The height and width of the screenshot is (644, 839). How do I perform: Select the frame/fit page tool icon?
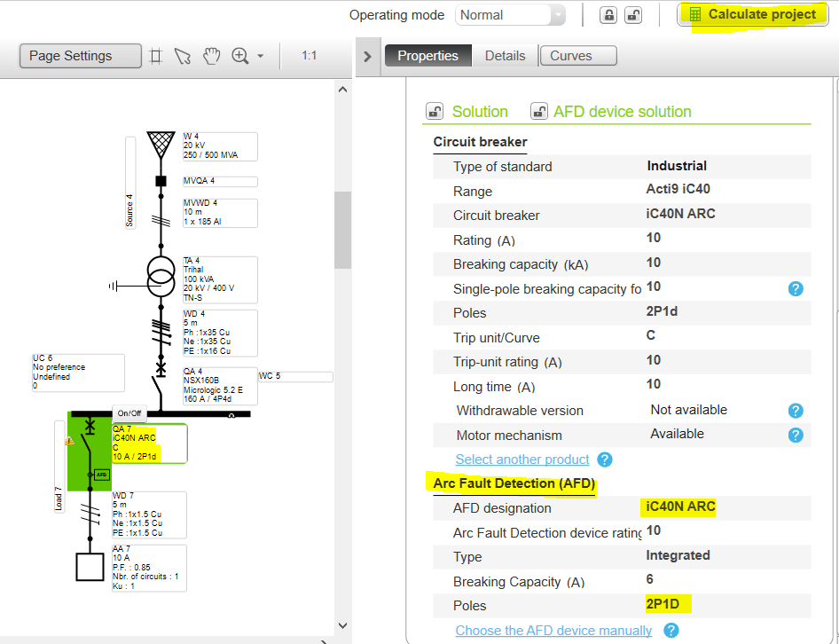156,56
